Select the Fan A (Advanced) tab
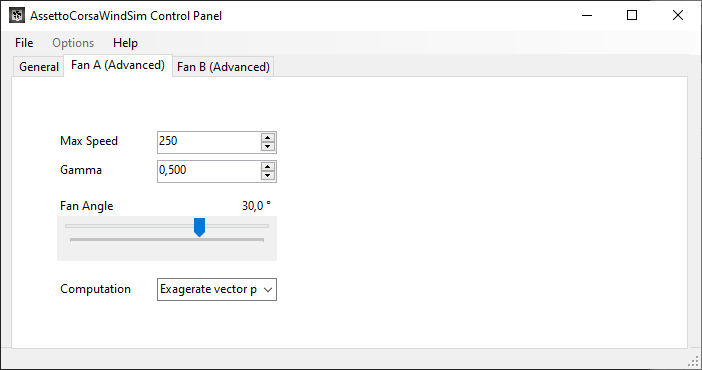This screenshot has width=702, height=370. coord(118,65)
